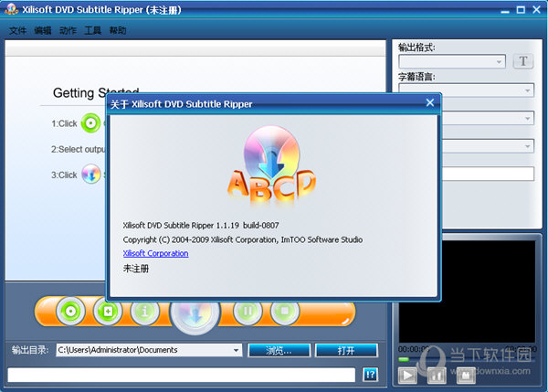Click the pause button in orange toolbar

248,311
